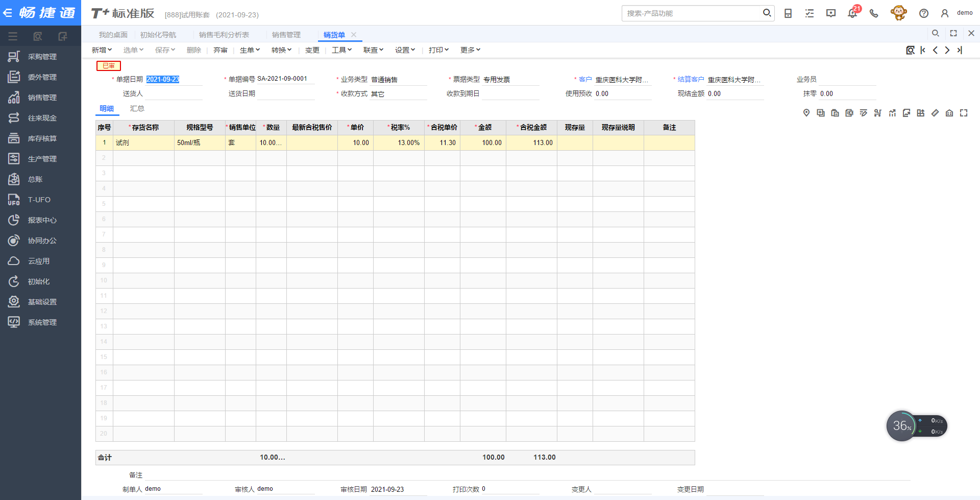980x500 pixels.
Task: Open T-UFO module in sidebar
Action: (x=41, y=200)
